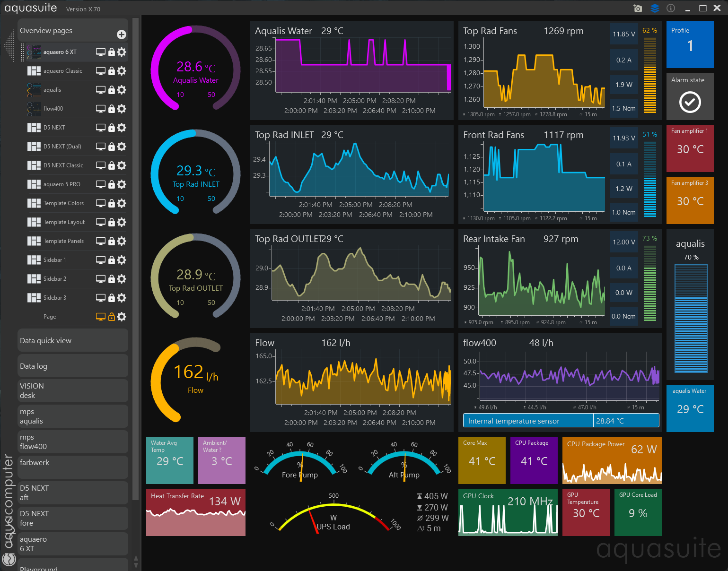The image size is (728, 571).
Task: Open the screenshot camera icon in title bar
Action: click(638, 8)
